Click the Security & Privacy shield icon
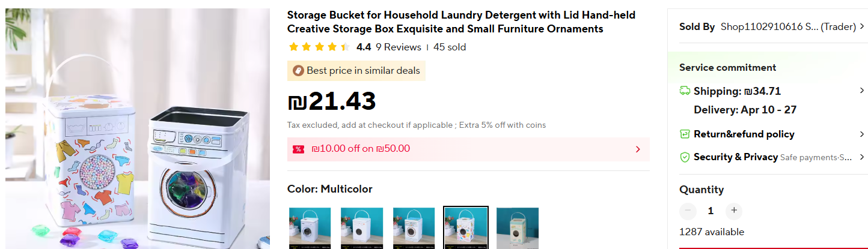This screenshot has height=249, width=868. 685,157
